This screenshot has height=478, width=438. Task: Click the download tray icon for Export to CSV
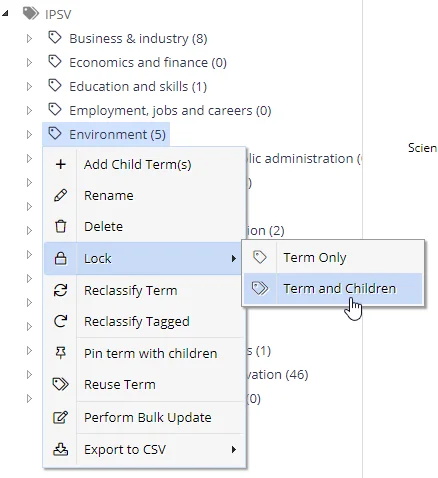coord(61,449)
